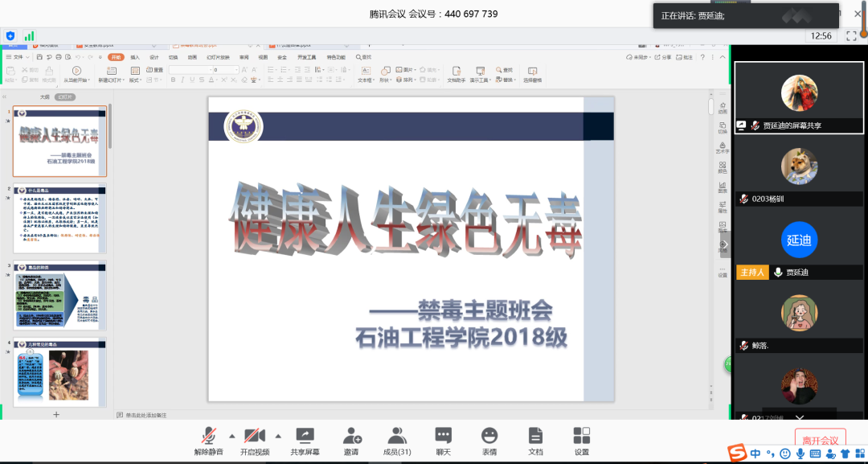
Task: Click 从当前开始 slideshow button
Action: click(76, 75)
